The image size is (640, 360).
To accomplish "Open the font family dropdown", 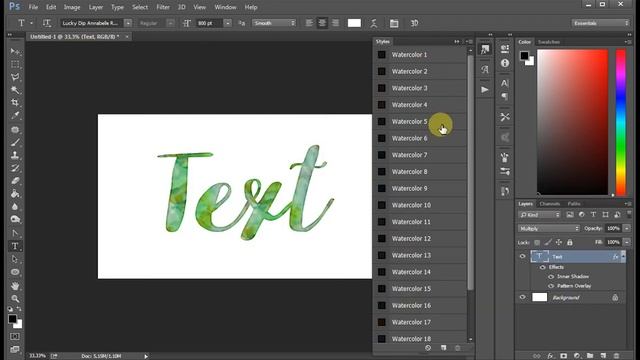I will point(128,23).
